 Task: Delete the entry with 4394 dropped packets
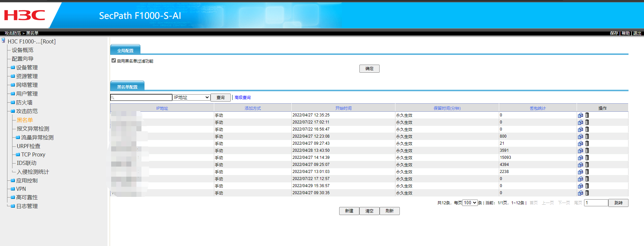(x=587, y=165)
